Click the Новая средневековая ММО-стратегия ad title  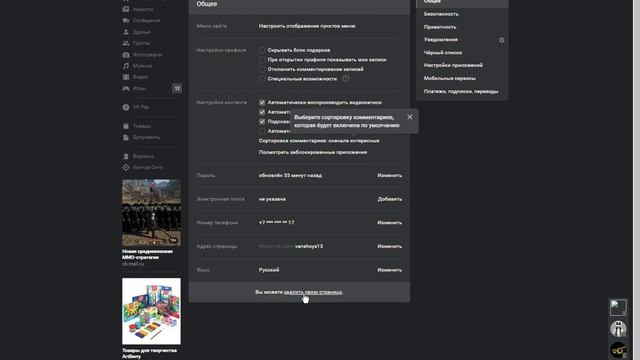pos(147,254)
